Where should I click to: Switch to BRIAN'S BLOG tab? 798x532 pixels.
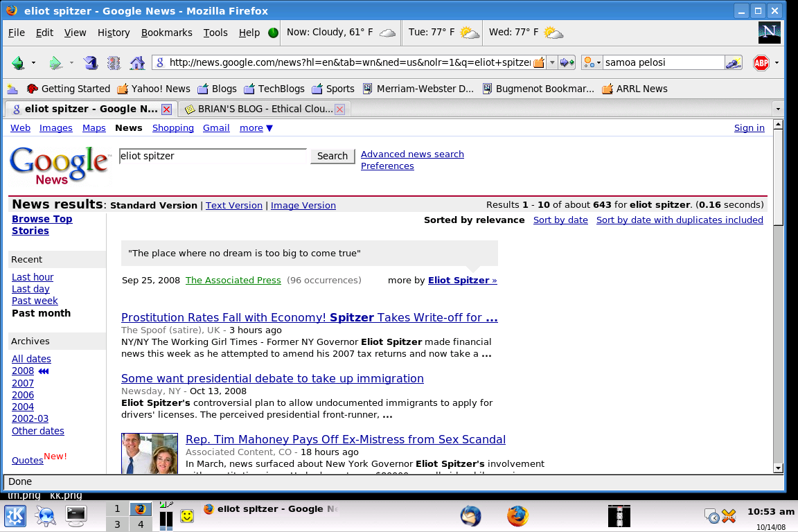click(265, 109)
